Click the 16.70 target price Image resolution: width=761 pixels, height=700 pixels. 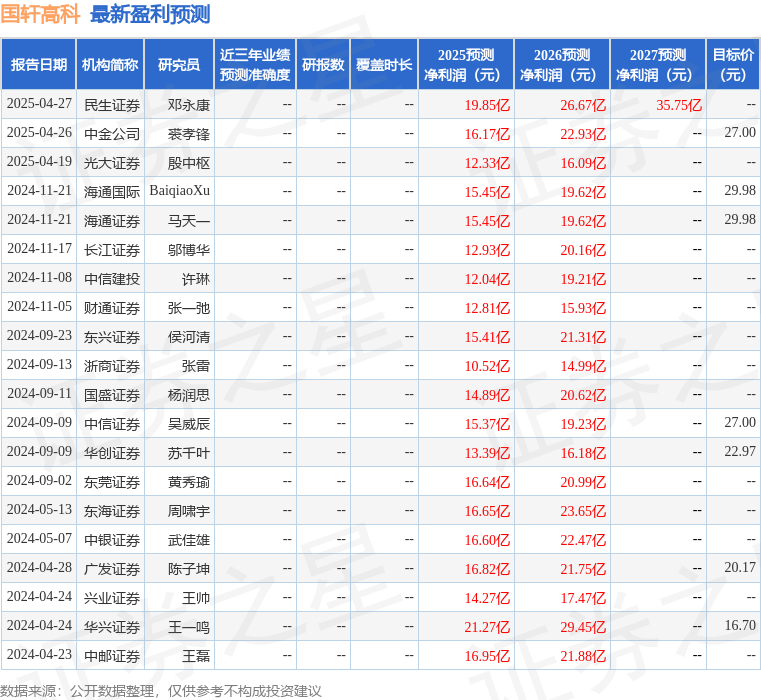[x=740, y=625]
